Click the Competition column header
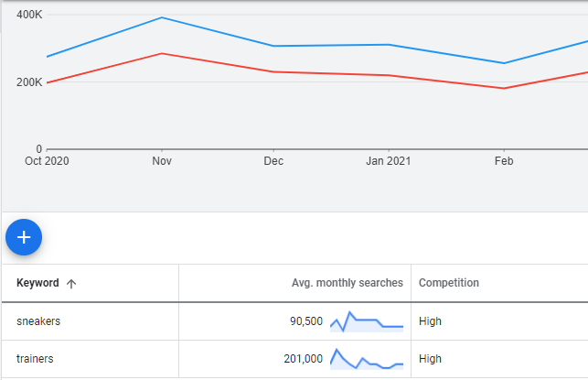The width and height of the screenshot is (588, 380). [448, 284]
